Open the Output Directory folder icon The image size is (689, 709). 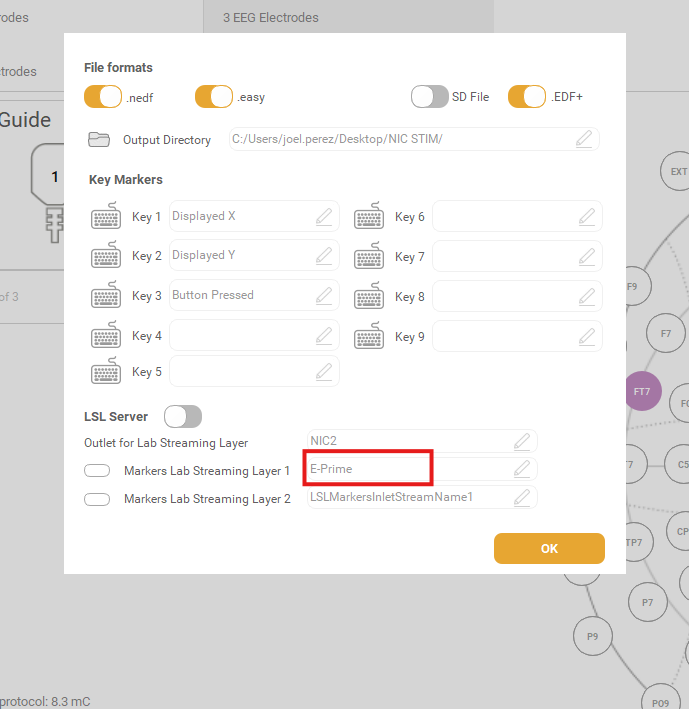99,140
